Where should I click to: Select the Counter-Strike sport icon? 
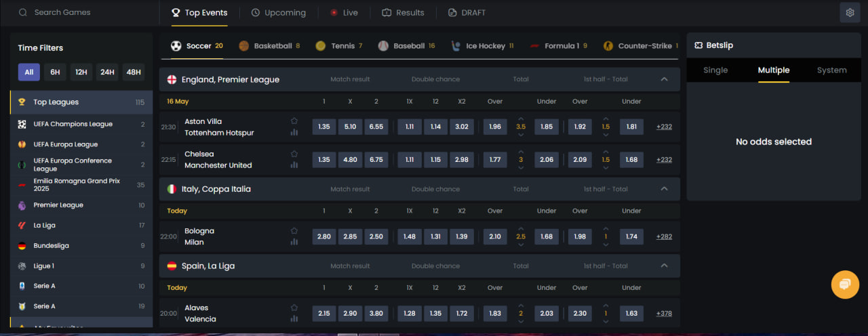[x=608, y=46]
